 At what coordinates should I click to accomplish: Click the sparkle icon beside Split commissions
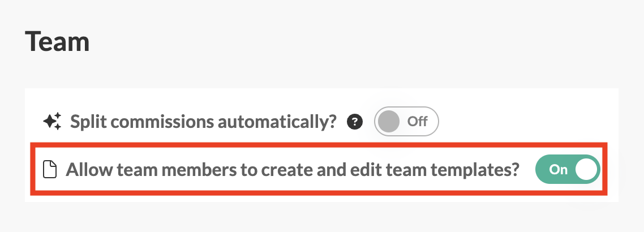[53, 121]
